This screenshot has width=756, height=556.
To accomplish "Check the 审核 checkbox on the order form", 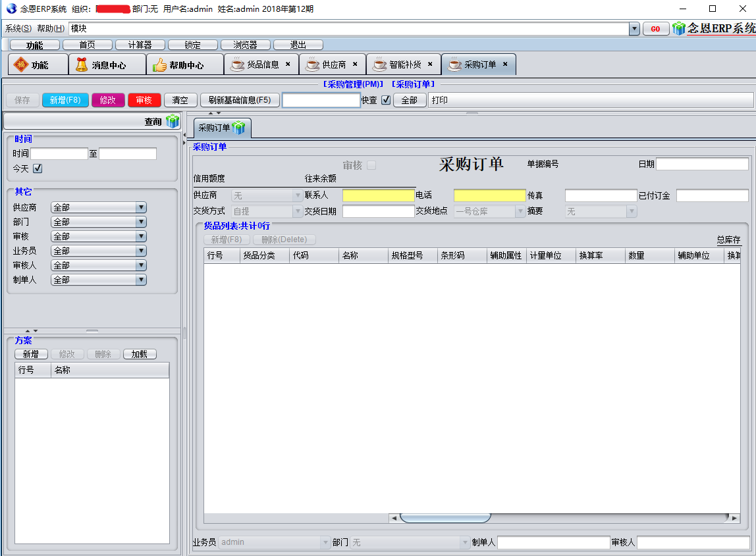I will 371,165.
